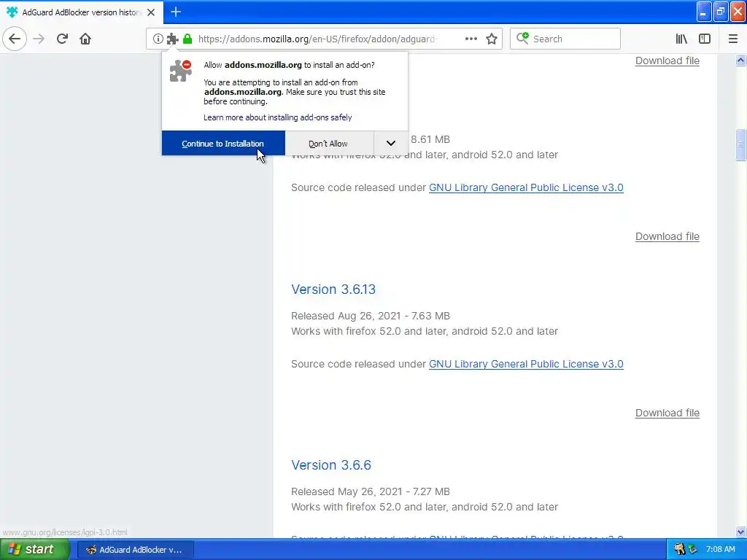Open Version 3.6.6 heading link
Viewport: 747px width, 560px height.
click(x=331, y=465)
